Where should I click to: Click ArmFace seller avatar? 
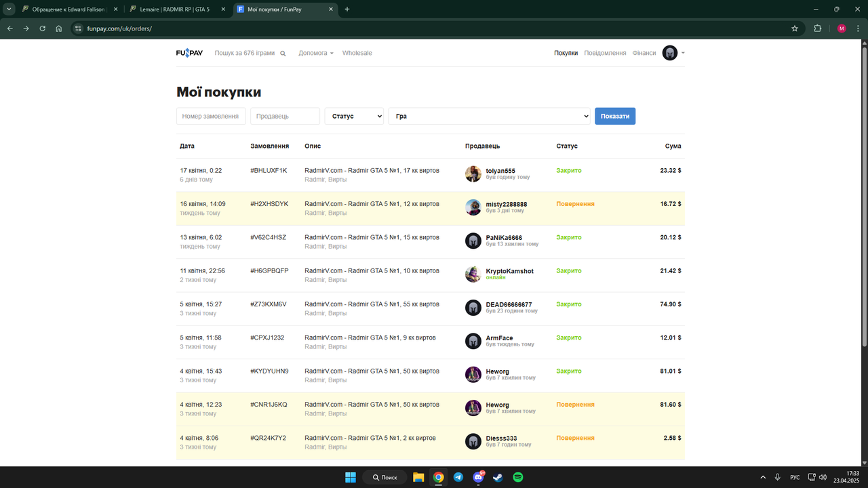(x=473, y=341)
